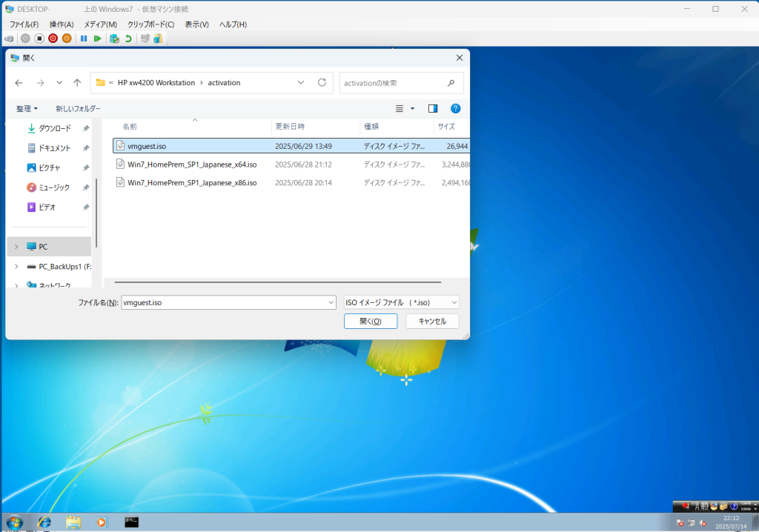
Task: Click the grey Start VM power icon
Action: pyautogui.click(x=25, y=39)
